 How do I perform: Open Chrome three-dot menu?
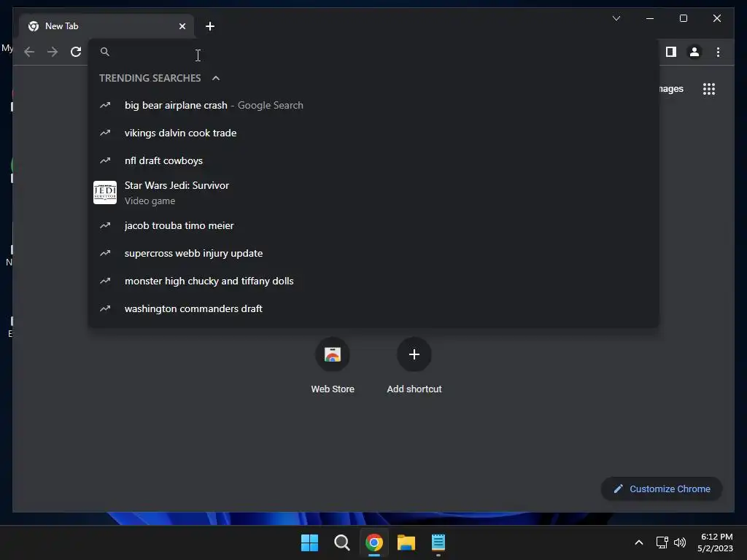click(718, 52)
